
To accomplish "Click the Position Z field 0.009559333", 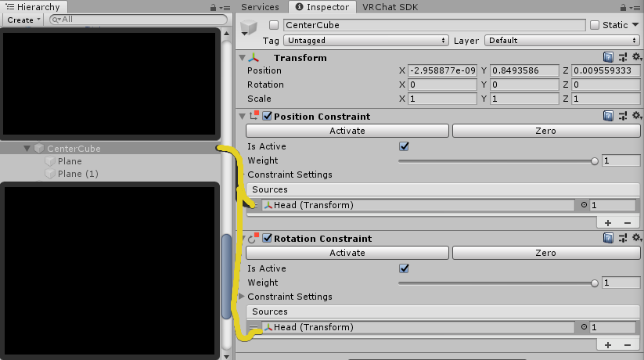I will (x=606, y=70).
